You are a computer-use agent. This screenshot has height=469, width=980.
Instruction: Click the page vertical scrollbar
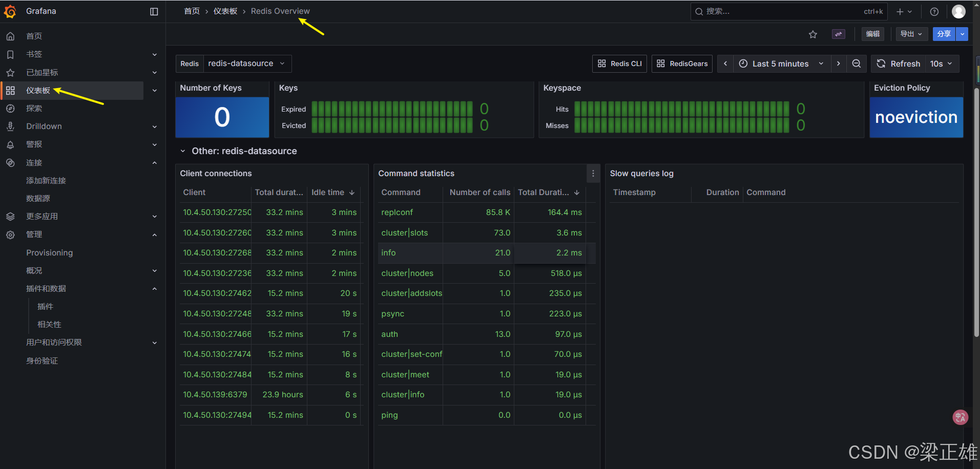[976, 212]
